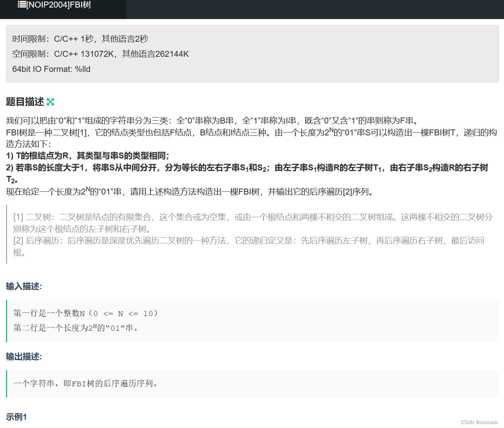Click the 题目描述 heading
This screenshot has width=504, height=428.
pos(25,102)
